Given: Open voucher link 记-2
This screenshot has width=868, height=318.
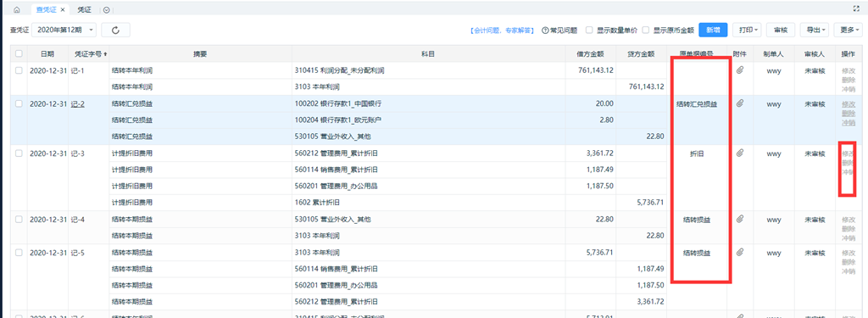Looking at the screenshot, I should coord(77,103).
